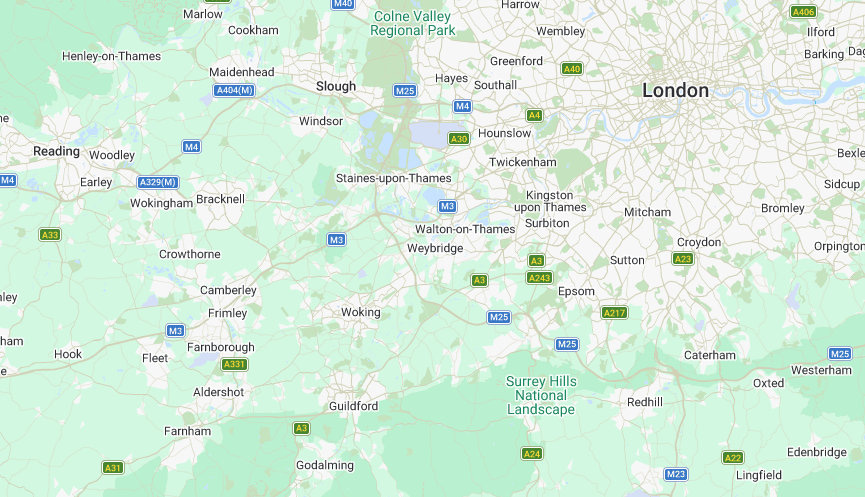
Task: Click the Woking town label
Action: click(361, 312)
